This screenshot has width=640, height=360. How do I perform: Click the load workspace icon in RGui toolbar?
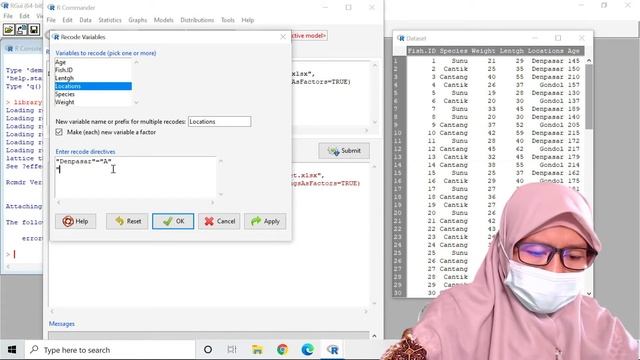pos(21,29)
